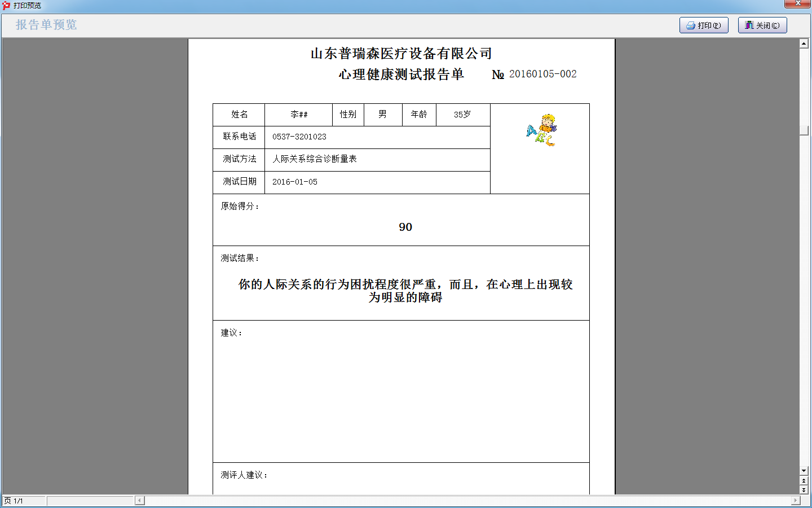Click the report number 20160105-002
The width and height of the screenshot is (812, 508).
(x=542, y=74)
